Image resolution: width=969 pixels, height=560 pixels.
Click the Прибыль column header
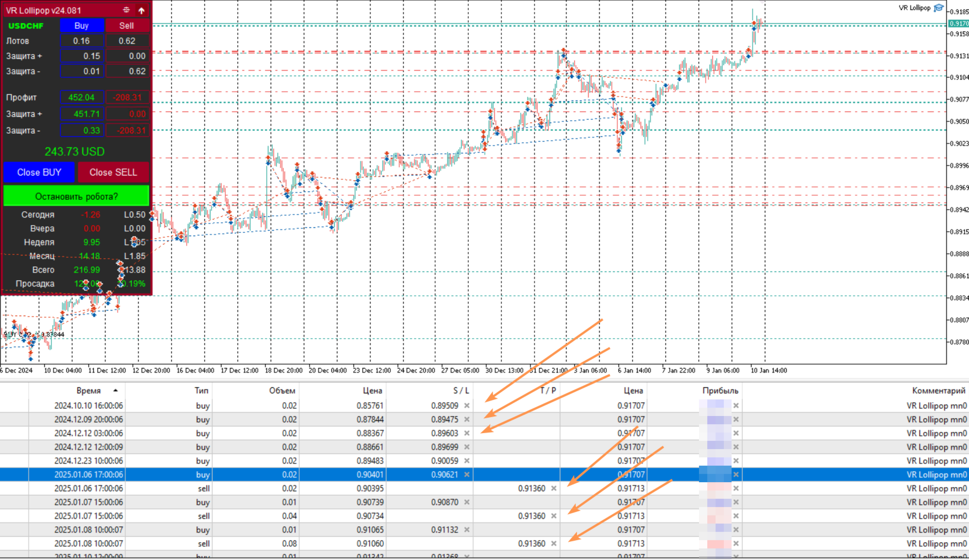720,390
